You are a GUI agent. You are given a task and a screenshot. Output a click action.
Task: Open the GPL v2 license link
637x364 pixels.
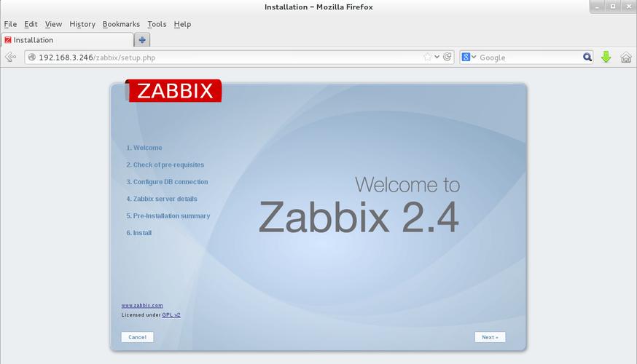coord(171,314)
